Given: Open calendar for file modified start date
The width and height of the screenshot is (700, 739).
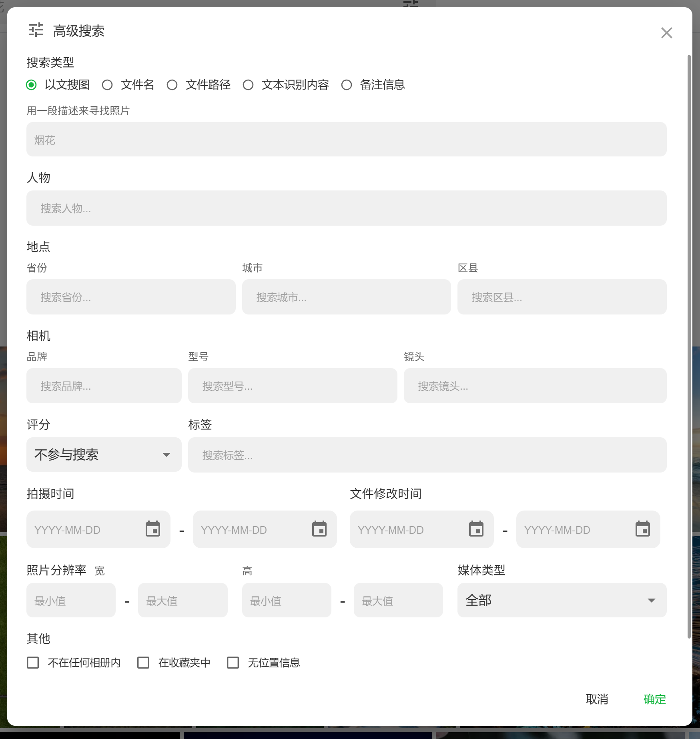Looking at the screenshot, I should click(x=476, y=529).
